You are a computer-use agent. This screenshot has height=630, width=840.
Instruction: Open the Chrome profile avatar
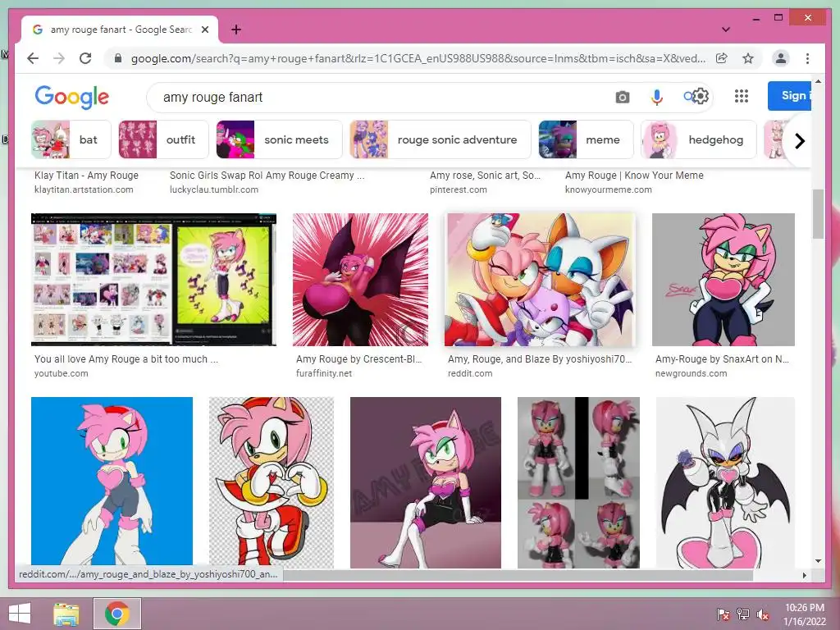(x=781, y=58)
